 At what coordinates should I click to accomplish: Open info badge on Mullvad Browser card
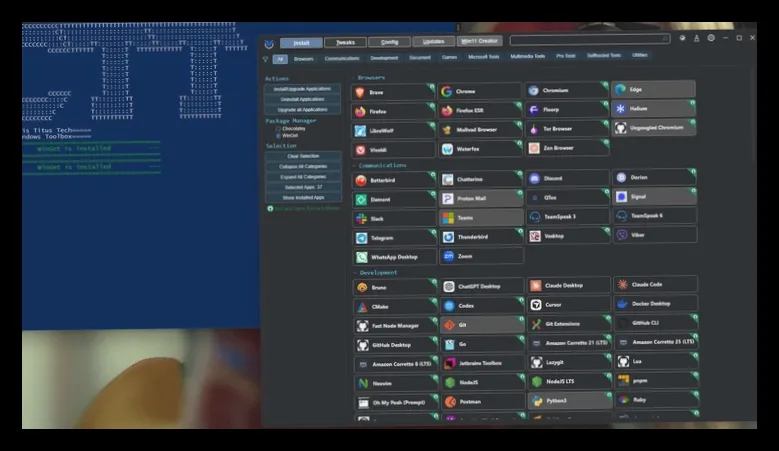pyautogui.click(x=519, y=124)
